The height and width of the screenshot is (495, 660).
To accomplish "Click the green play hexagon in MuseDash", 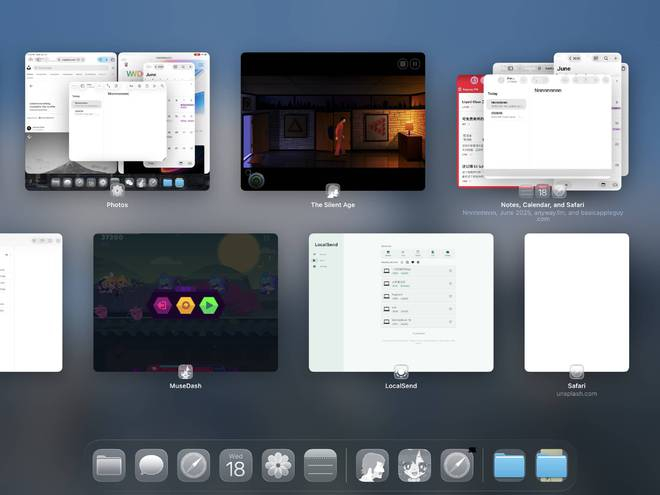I will pyautogui.click(x=209, y=305).
